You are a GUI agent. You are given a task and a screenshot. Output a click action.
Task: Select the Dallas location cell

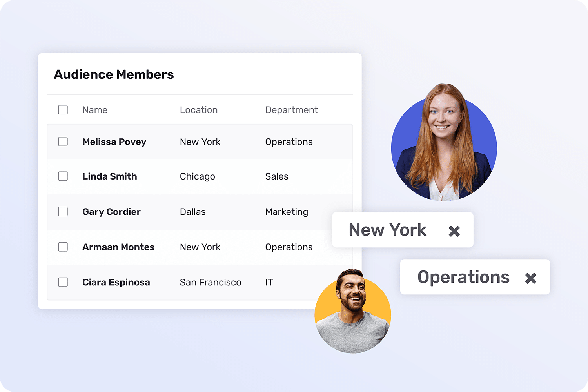click(193, 212)
